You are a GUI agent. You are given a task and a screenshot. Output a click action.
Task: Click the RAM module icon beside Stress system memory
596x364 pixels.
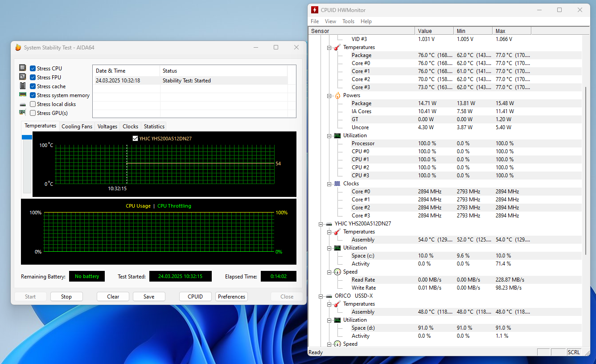coord(23,95)
